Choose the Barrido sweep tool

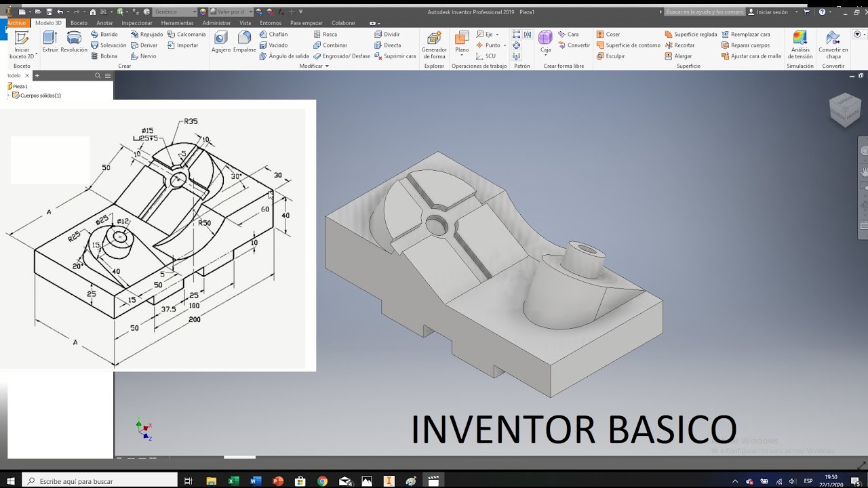point(104,34)
